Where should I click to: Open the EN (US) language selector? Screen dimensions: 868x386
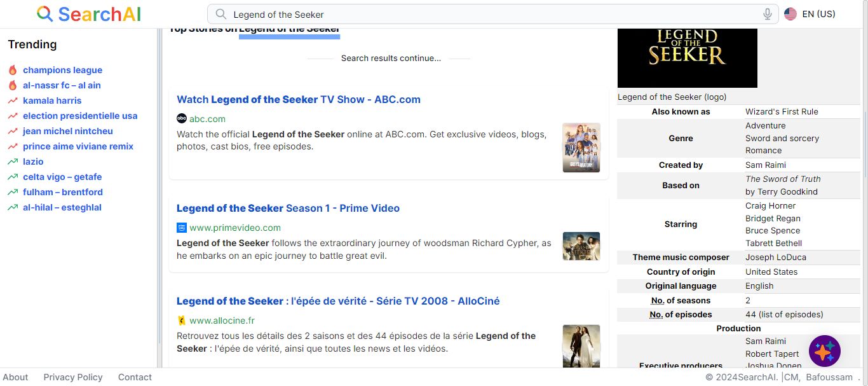click(x=818, y=14)
